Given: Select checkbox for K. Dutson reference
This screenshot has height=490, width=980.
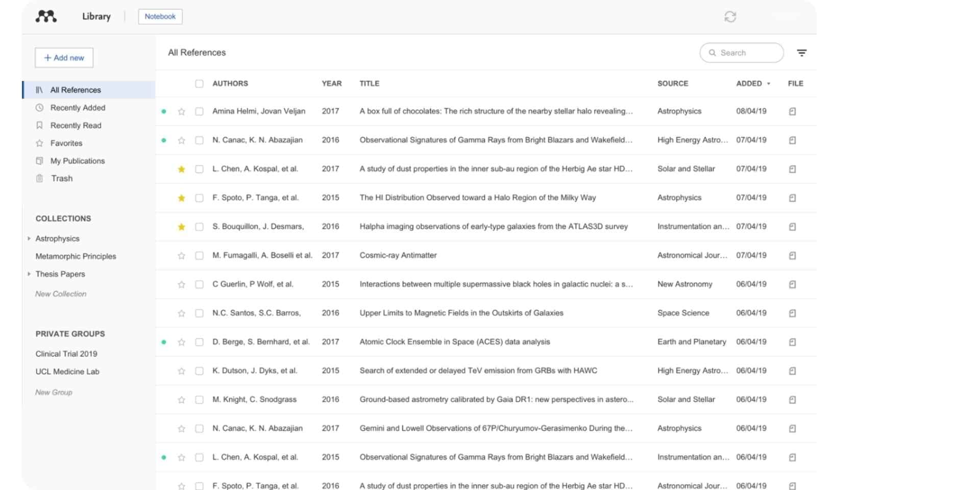Looking at the screenshot, I should [x=199, y=371].
